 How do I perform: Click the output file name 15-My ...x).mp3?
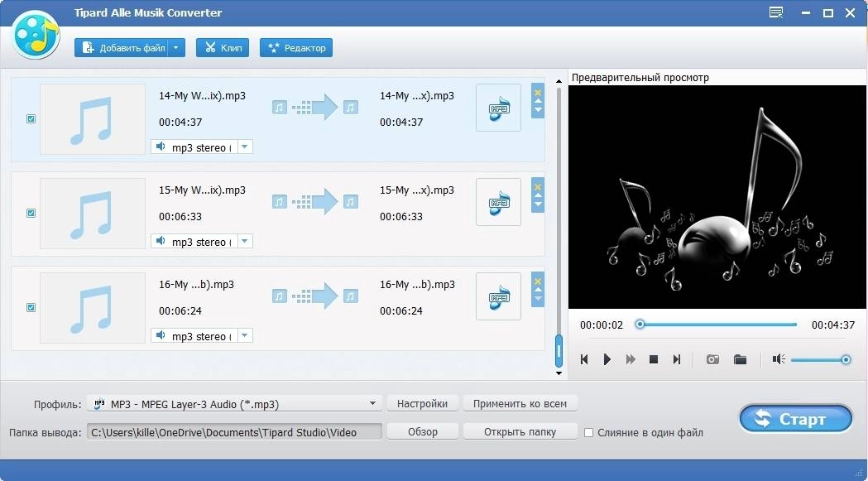pyautogui.click(x=417, y=190)
